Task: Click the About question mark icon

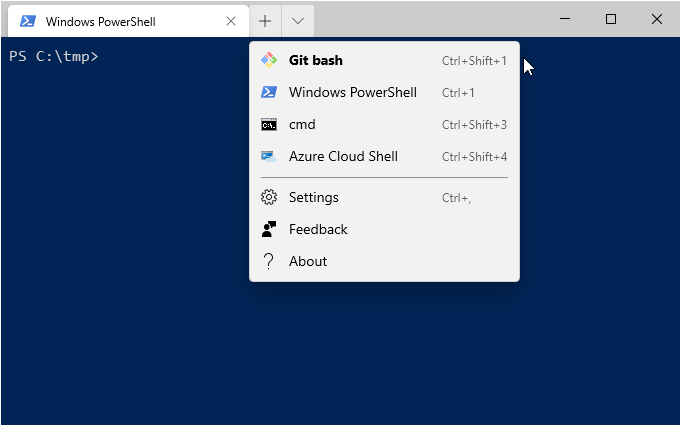Action: 268,261
